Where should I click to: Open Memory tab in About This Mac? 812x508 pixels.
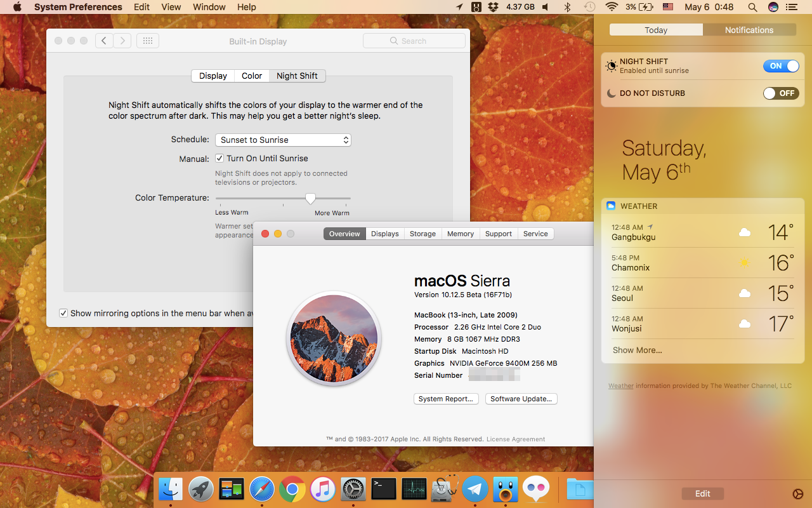(x=461, y=234)
